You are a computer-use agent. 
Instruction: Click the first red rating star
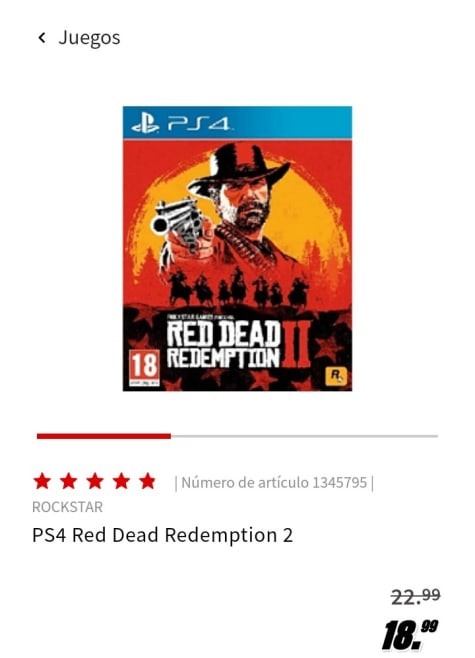[x=42, y=481]
